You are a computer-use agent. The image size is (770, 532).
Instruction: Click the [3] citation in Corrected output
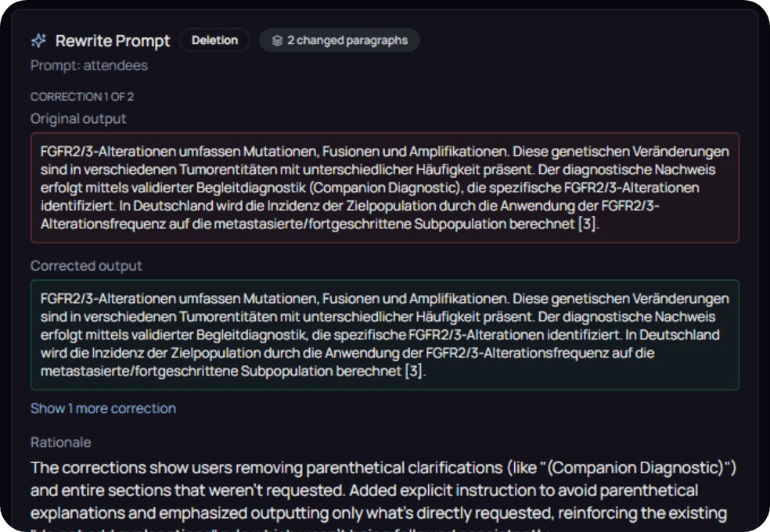[414, 371]
